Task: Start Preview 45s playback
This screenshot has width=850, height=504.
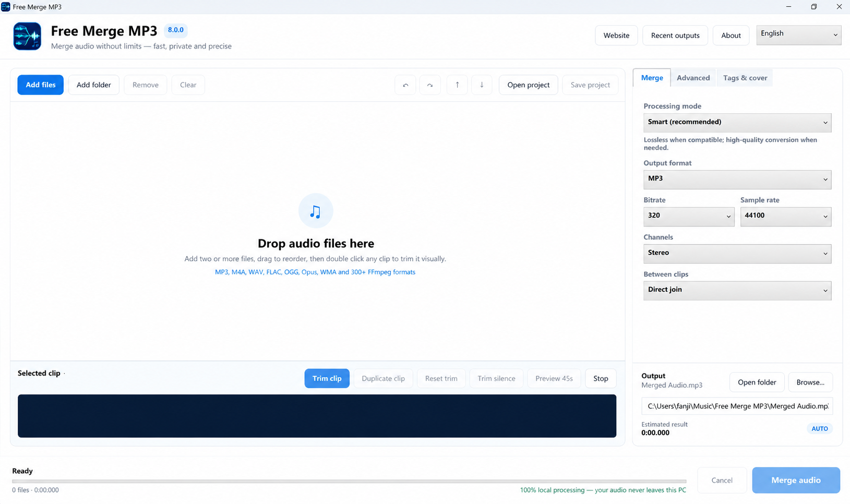Action: click(554, 378)
